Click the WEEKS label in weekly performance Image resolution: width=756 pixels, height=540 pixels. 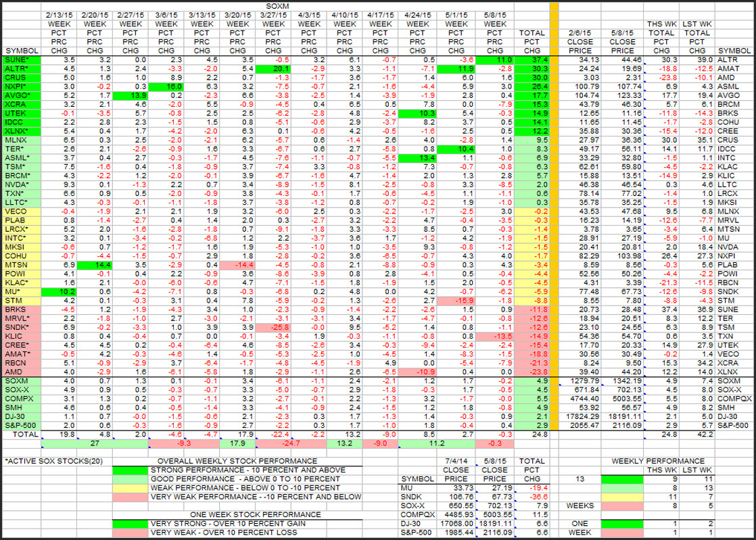(x=580, y=506)
